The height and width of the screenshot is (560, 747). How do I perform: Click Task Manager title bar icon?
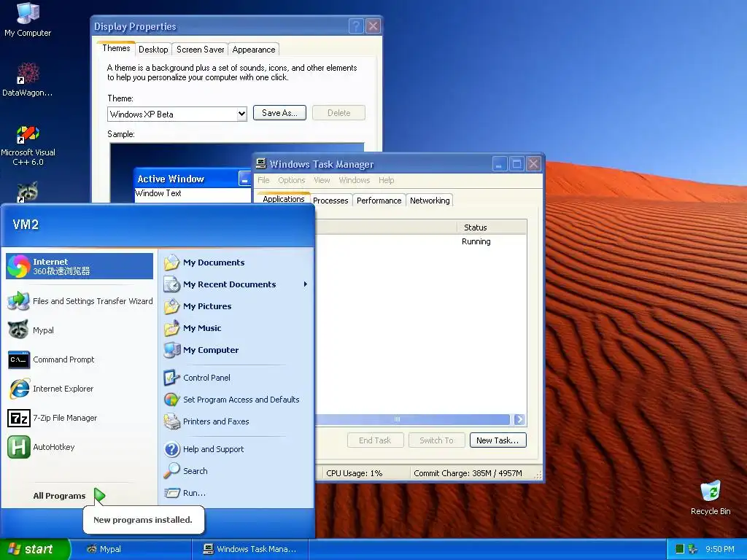click(260, 164)
